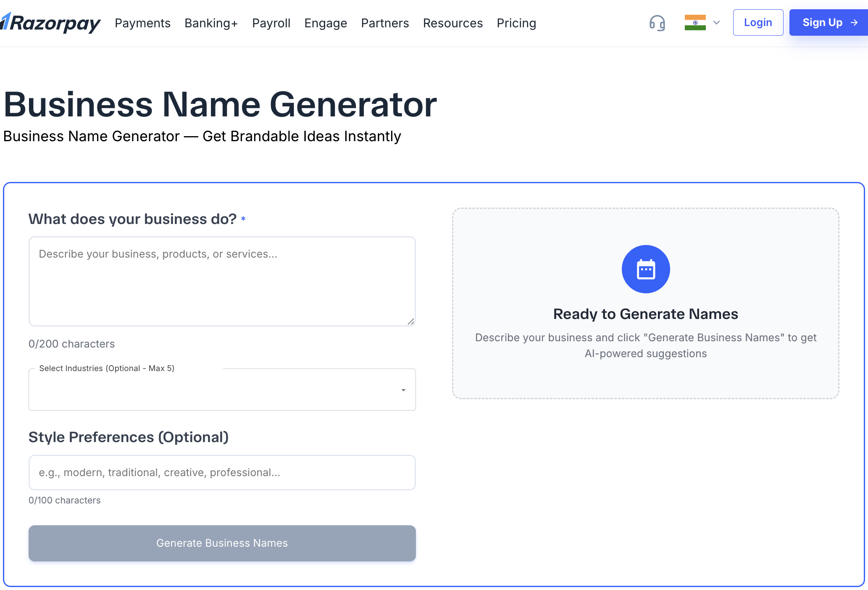Click the Razorpay logo

tap(50, 23)
